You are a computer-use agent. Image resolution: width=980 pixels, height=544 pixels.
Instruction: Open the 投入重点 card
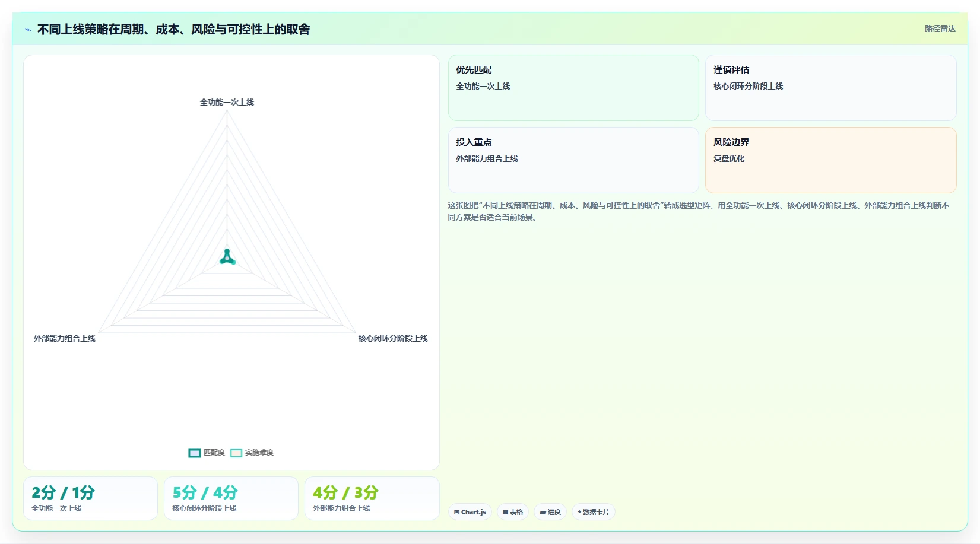click(x=573, y=160)
